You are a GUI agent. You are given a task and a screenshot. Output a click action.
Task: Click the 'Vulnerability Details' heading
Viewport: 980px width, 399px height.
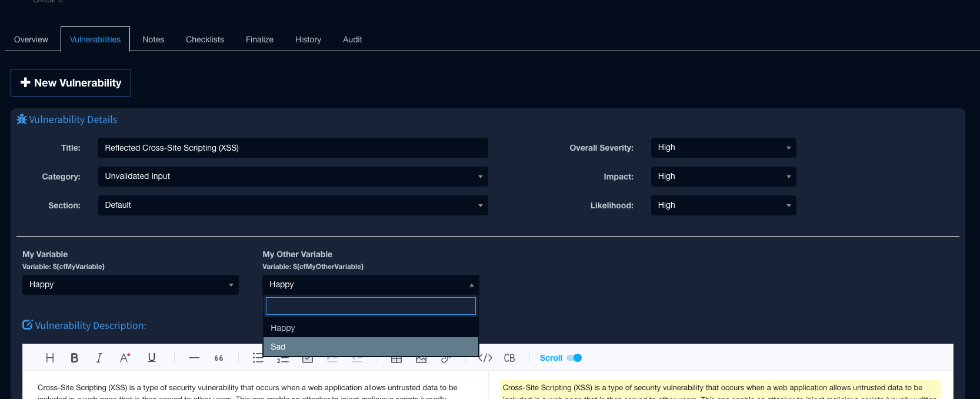tap(73, 119)
